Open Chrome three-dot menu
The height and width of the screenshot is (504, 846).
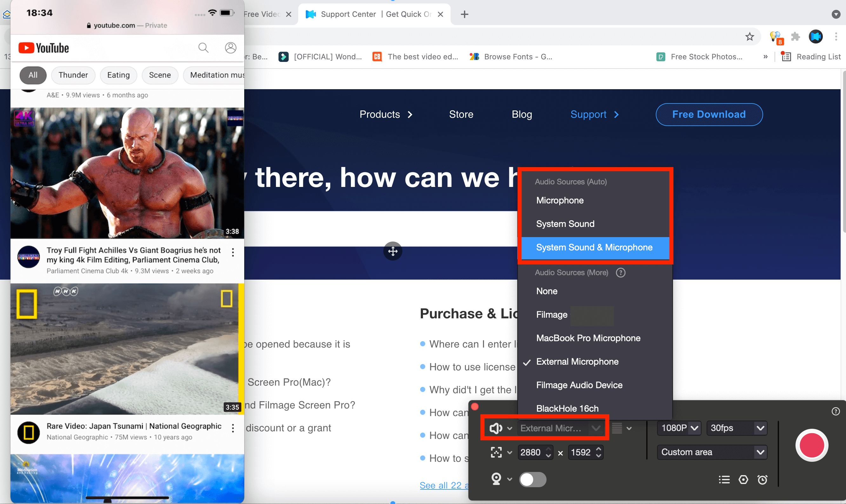(836, 36)
